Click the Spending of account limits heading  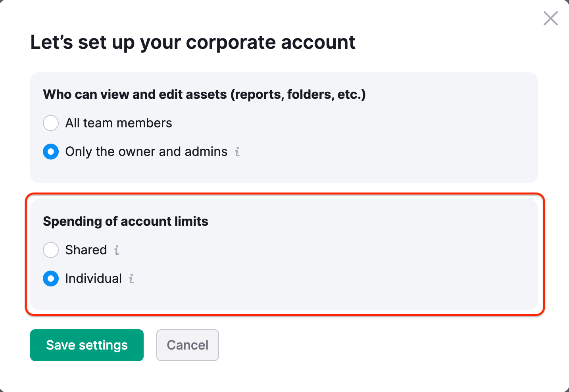click(x=125, y=221)
